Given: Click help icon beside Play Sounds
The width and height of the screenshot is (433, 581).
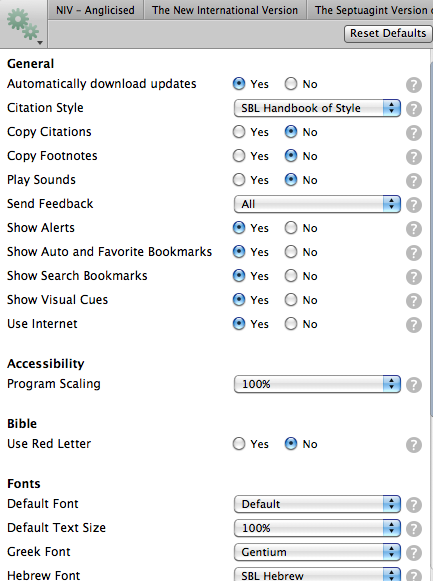Looking at the screenshot, I should coord(414,181).
